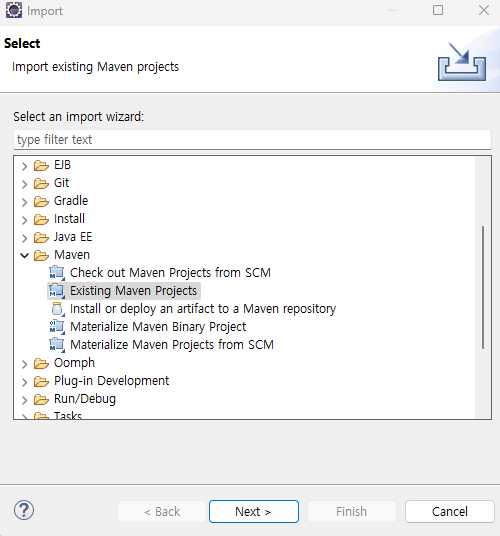Click the Materialize Maven Binary Project icon
Viewport: 500px width, 536px height.
point(57,327)
